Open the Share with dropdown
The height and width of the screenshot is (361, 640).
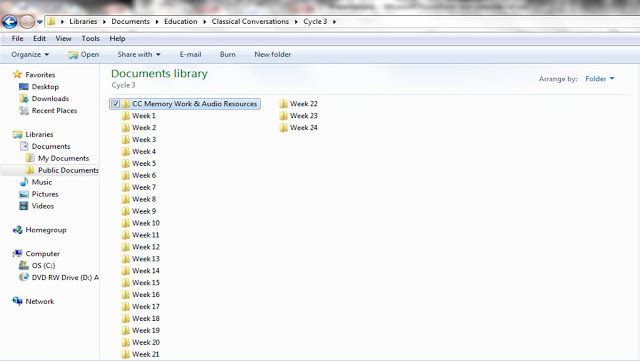pos(139,54)
